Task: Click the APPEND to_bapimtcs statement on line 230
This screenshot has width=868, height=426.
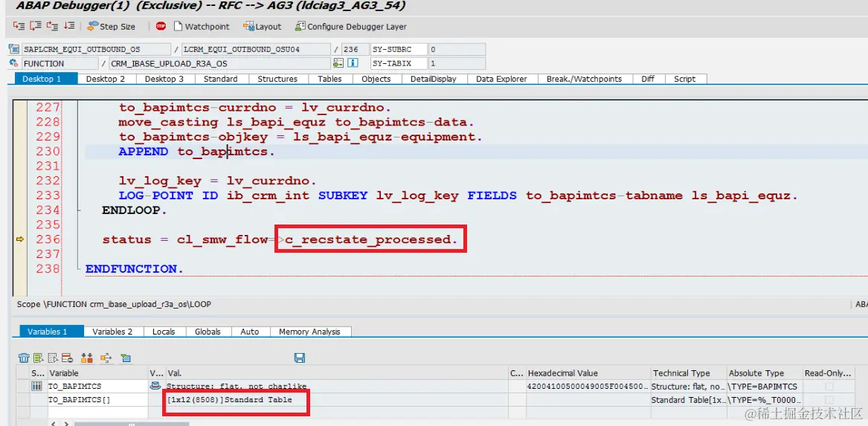Action: 196,151
